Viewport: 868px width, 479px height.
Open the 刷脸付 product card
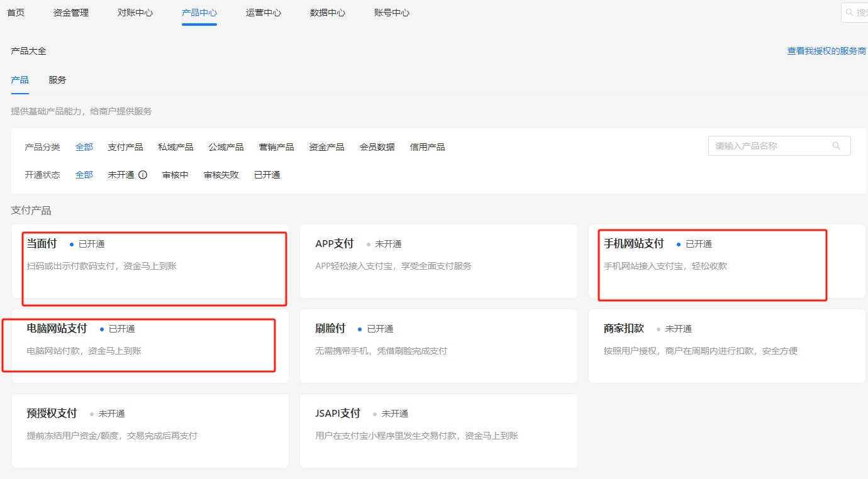[438, 346]
